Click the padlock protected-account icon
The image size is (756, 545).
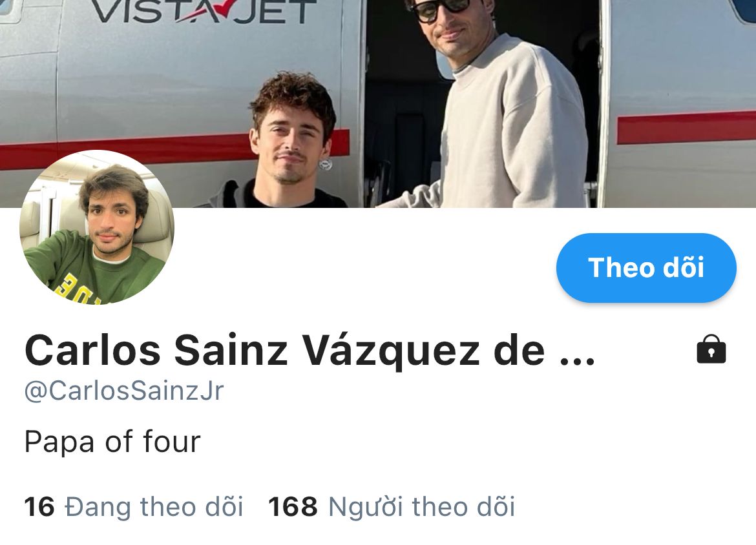click(x=711, y=349)
